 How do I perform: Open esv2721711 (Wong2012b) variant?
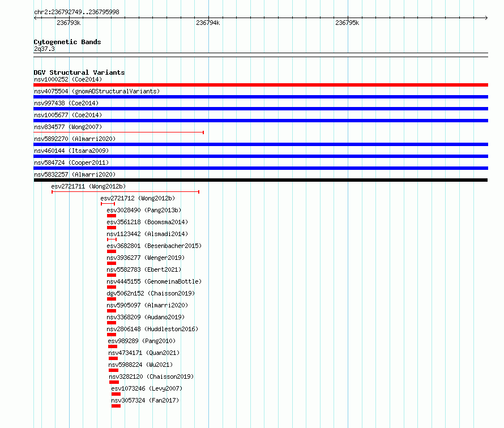(88, 186)
